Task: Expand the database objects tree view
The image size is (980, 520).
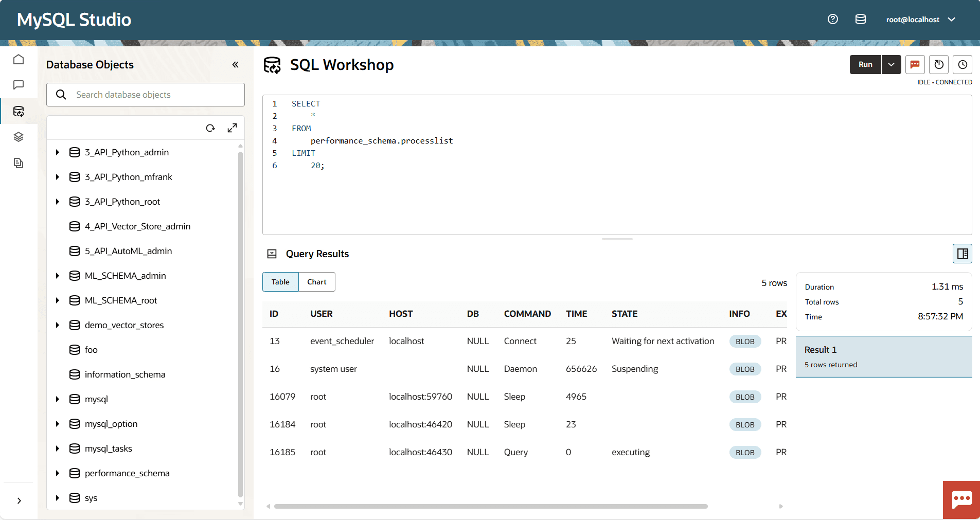Action: 233,128
